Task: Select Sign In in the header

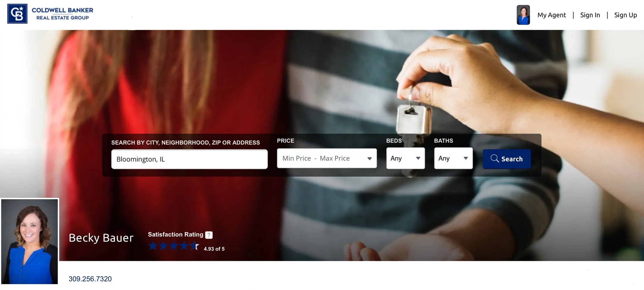Action: (590, 15)
